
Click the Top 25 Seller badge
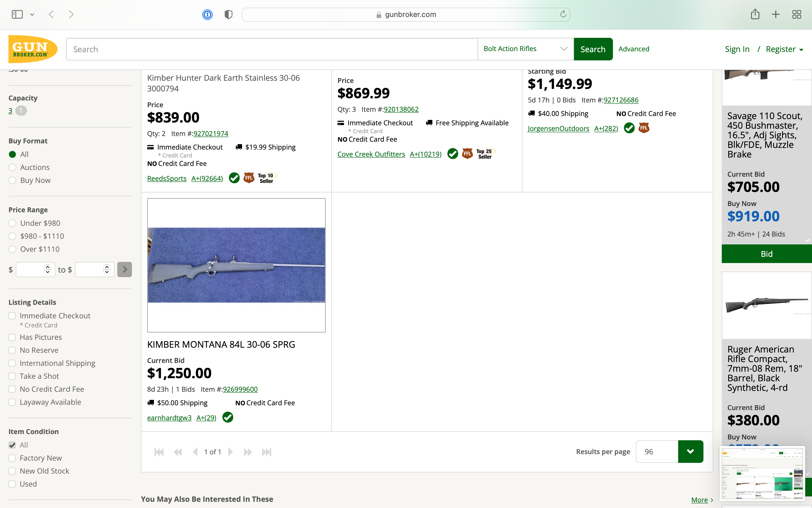coord(486,154)
